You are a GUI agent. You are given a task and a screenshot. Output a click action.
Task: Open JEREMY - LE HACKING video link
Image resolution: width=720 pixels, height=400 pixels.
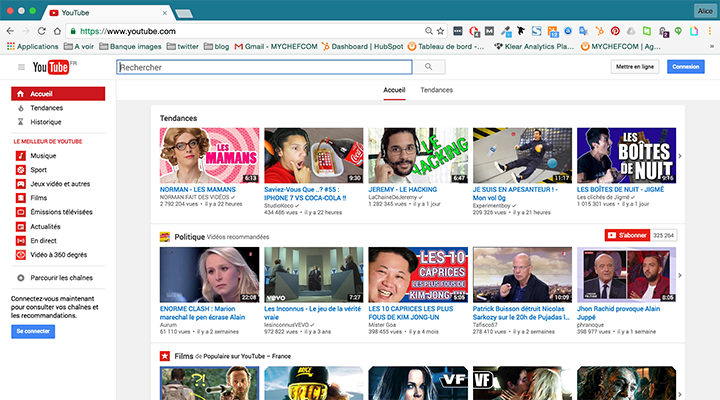403,189
